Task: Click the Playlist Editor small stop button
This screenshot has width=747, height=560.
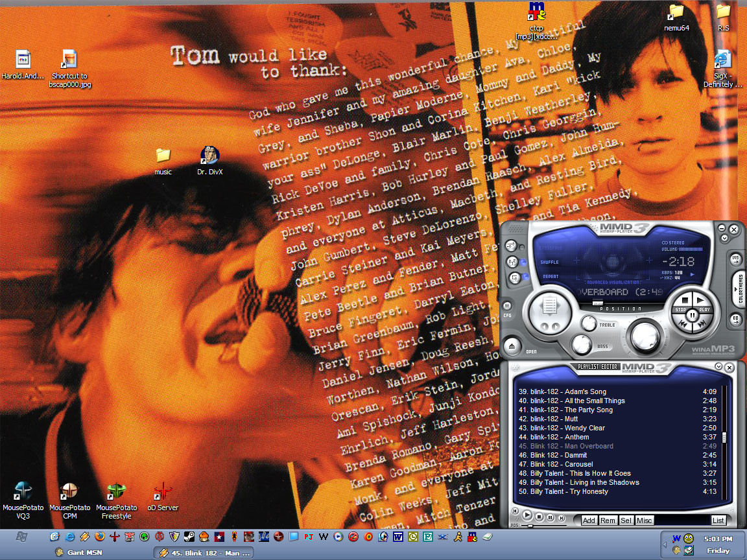Action: tap(539, 517)
